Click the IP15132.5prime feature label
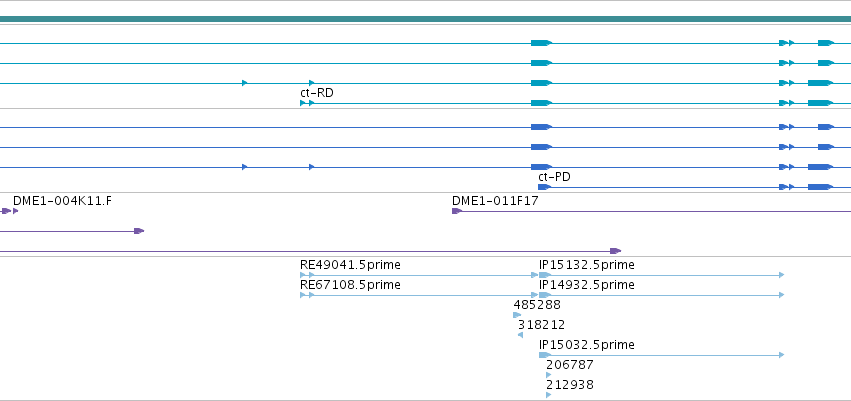Viewport: 851px width, 401px height. pyautogui.click(x=587, y=265)
